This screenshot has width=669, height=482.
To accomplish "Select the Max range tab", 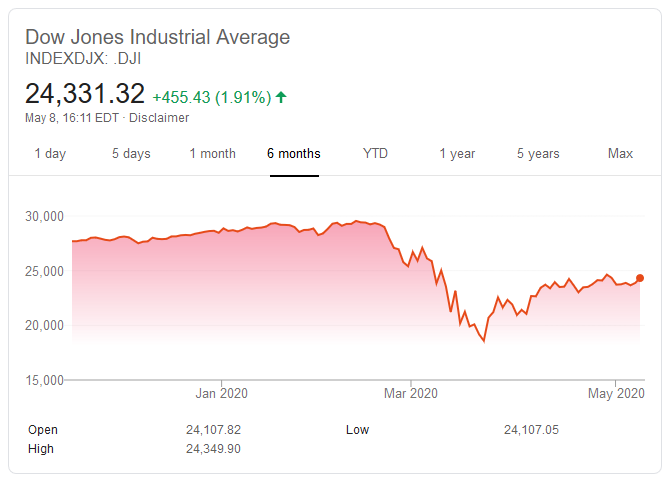I will pyautogui.click(x=620, y=153).
